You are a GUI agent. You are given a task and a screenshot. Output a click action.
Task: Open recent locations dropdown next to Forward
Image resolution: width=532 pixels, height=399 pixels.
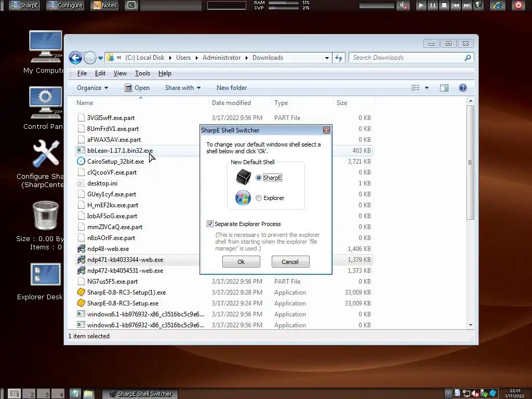[x=100, y=58]
